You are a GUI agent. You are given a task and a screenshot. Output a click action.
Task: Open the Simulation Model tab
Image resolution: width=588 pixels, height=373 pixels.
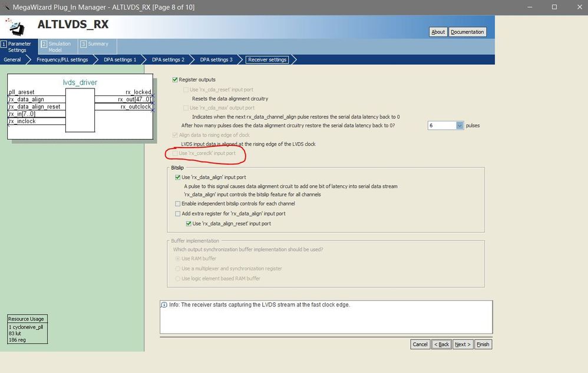pos(58,47)
